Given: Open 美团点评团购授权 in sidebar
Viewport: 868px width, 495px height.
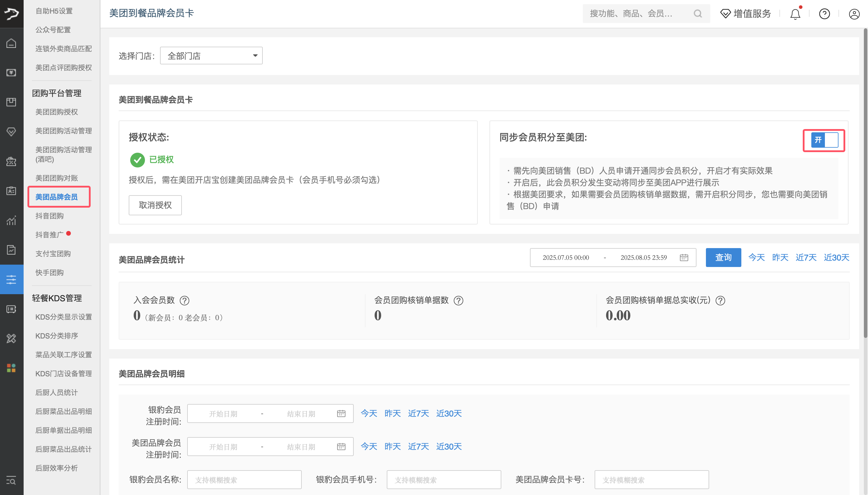Looking at the screenshot, I should pos(63,68).
